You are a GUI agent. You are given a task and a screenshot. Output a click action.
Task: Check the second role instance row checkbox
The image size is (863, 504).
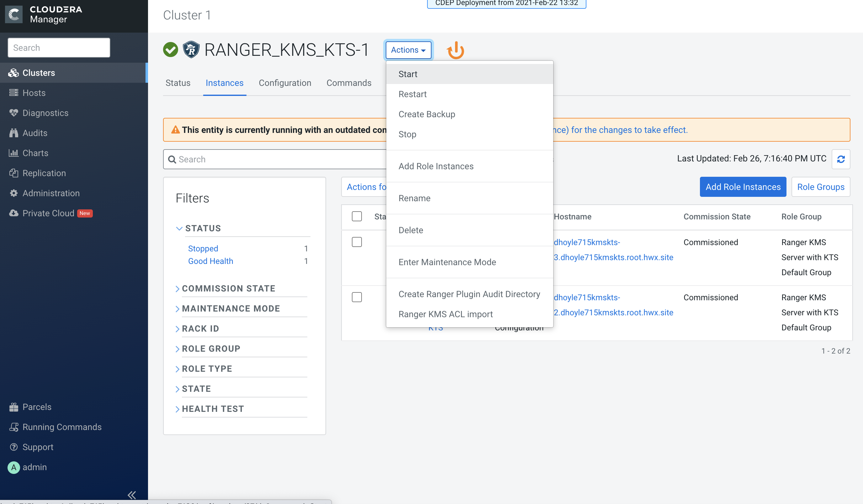click(x=357, y=297)
